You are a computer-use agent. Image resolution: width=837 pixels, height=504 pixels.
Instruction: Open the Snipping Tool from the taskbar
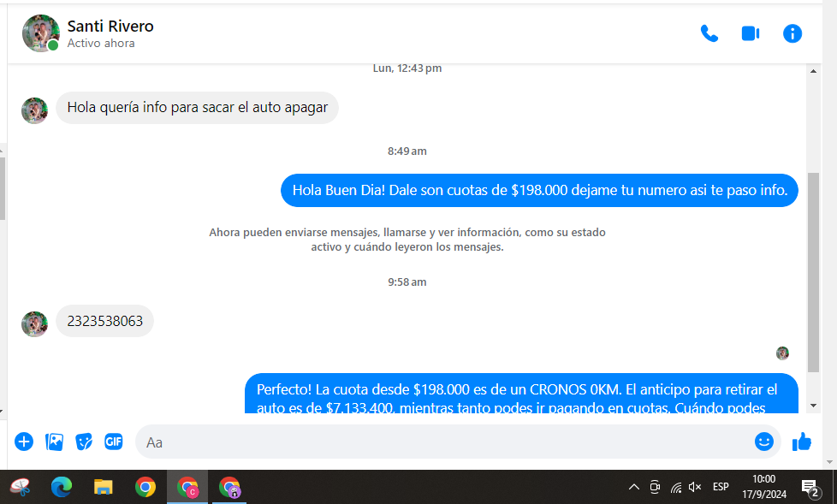click(21, 487)
